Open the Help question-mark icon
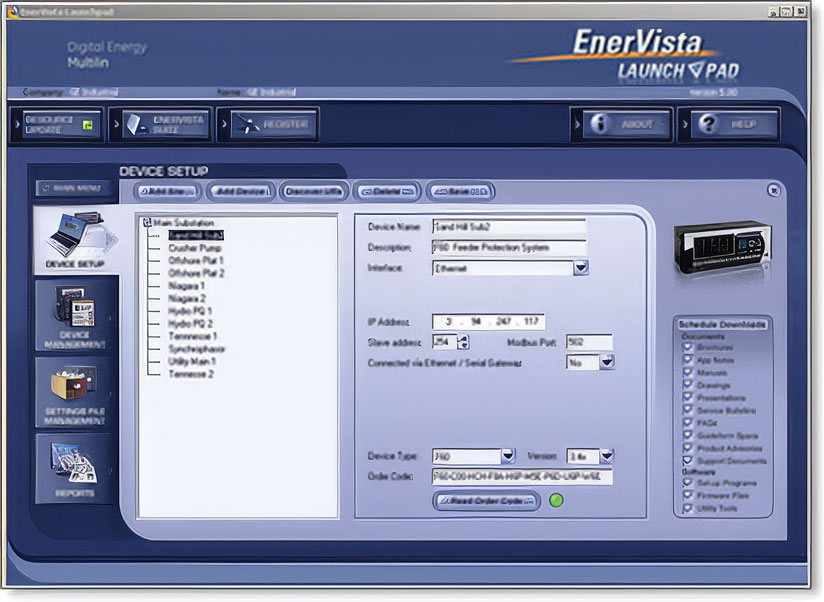The image size is (824, 602). (708, 124)
